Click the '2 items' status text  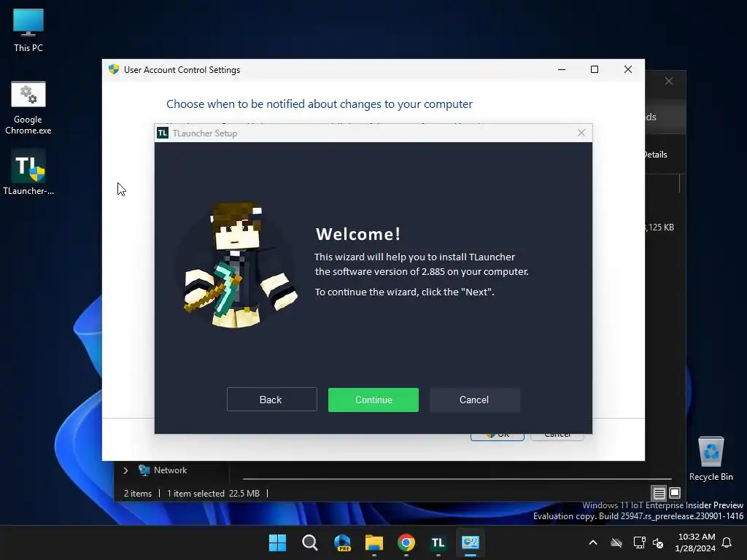pos(138,494)
